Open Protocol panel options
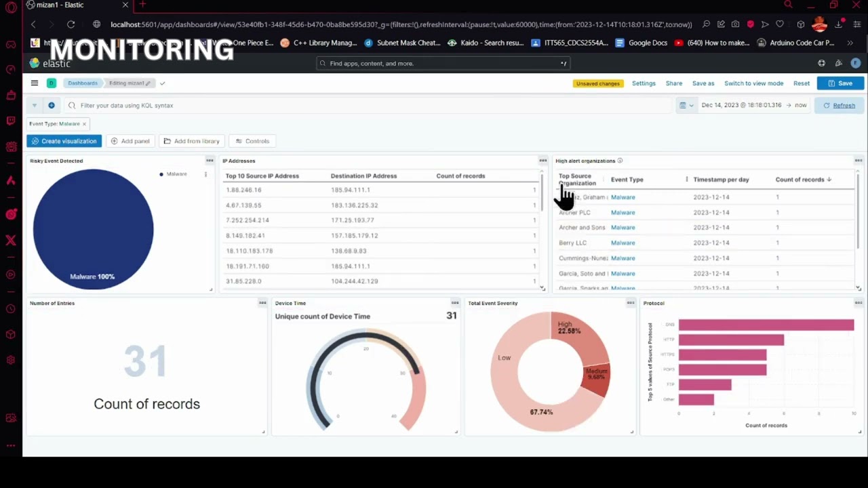 (x=858, y=303)
